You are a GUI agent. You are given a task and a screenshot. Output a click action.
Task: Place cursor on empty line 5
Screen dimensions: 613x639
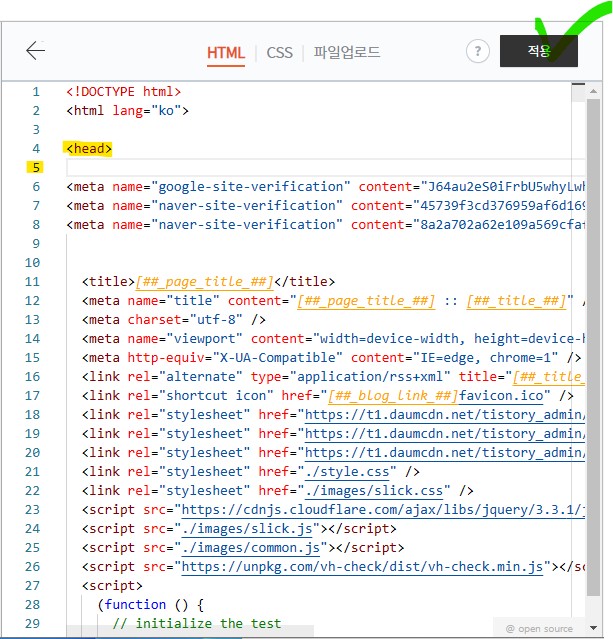coord(325,167)
